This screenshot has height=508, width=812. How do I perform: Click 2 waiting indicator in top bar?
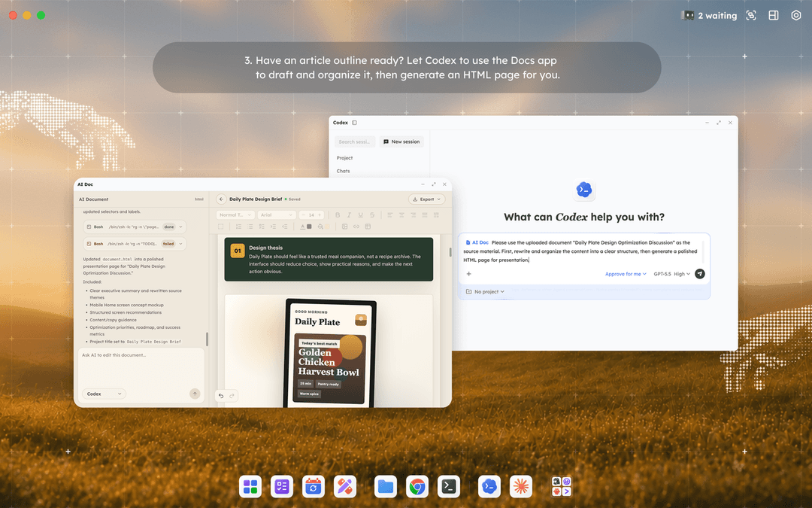click(709, 16)
